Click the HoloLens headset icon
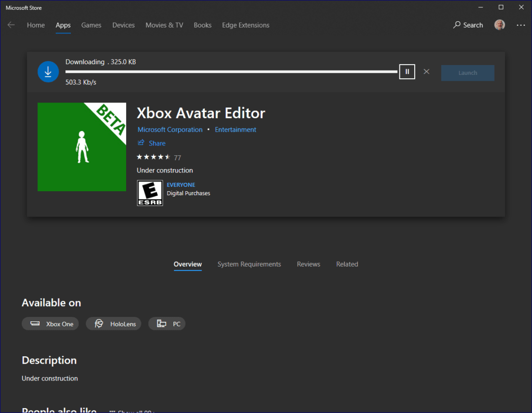 [99, 324]
